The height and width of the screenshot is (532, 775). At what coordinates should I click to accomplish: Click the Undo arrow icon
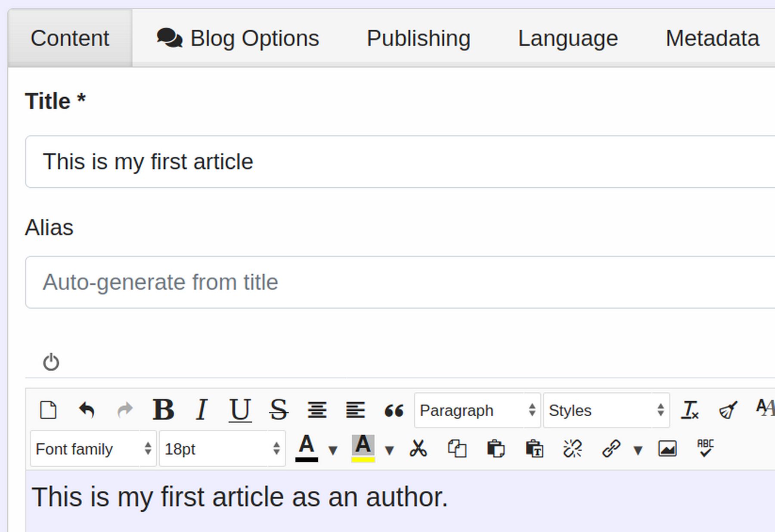click(87, 410)
